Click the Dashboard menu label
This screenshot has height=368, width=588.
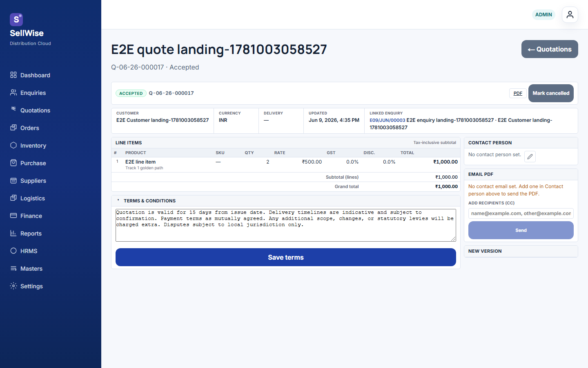[x=35, y=75]
